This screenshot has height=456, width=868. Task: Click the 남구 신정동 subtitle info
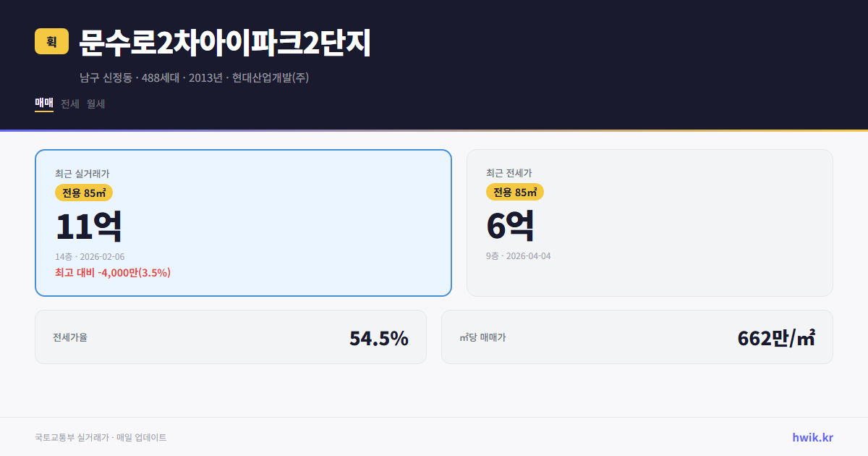pos(194,75)
